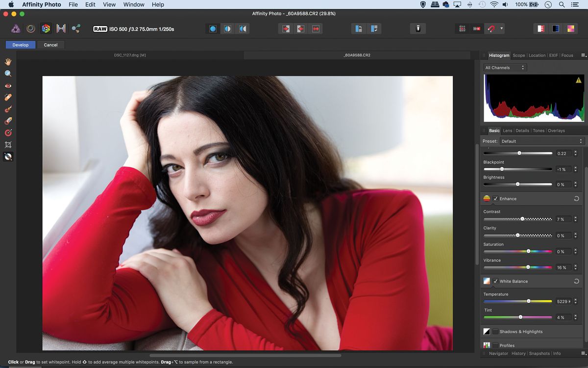Select the Blemish Removal tool
The width and height of the screenshot is (588, 368).
pyautogui.click(x=8, y=97)
